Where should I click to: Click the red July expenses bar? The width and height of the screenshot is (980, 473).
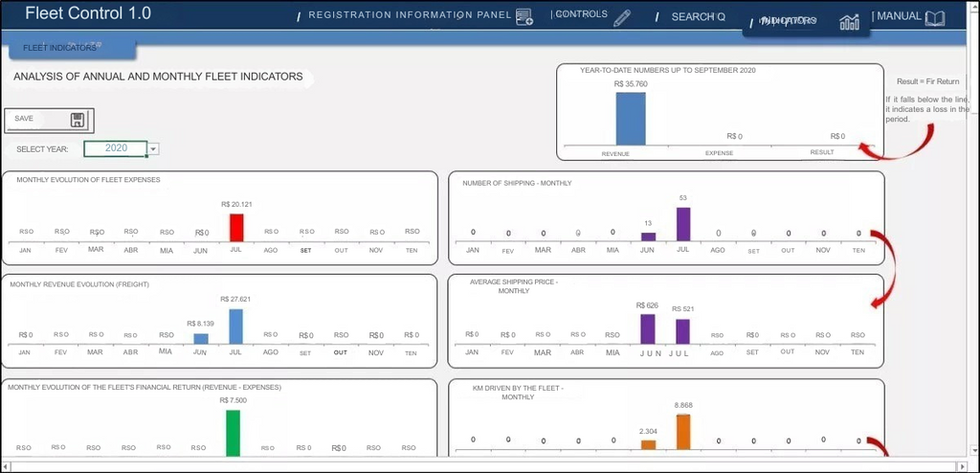click(236, 227)
